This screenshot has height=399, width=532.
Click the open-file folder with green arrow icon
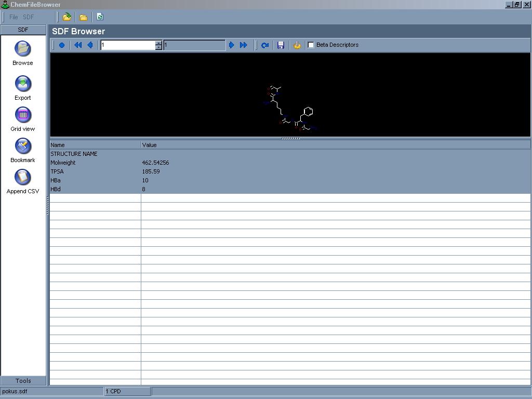67,17
